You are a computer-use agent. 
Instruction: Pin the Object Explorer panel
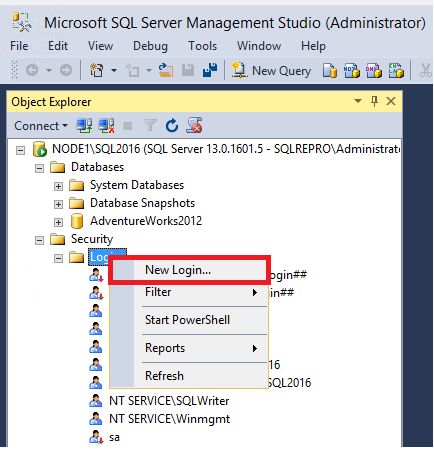374,101
